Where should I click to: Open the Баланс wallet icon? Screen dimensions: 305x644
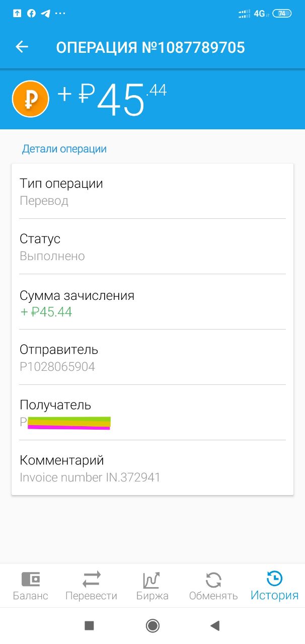coord(30,580)
